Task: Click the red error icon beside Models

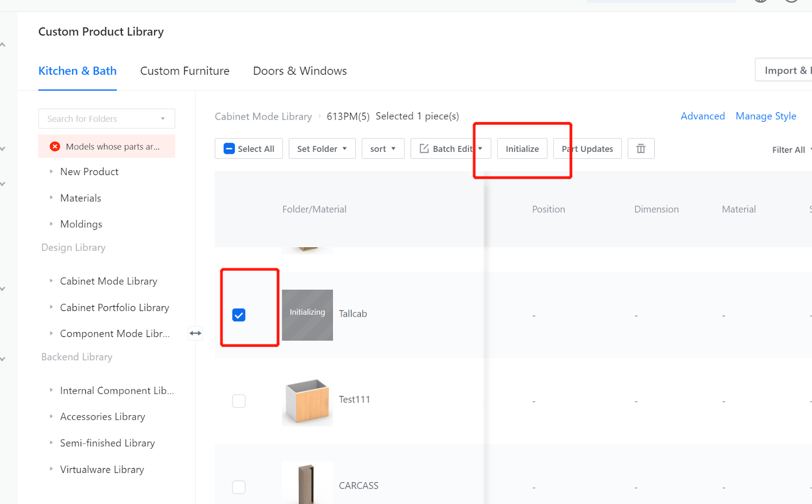Action: coord(55,147)
